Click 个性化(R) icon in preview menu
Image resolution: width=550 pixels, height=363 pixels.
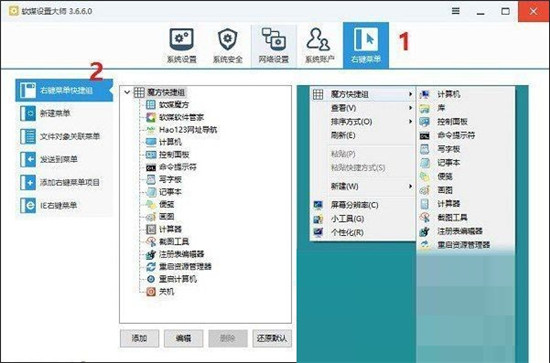point(318,233)
